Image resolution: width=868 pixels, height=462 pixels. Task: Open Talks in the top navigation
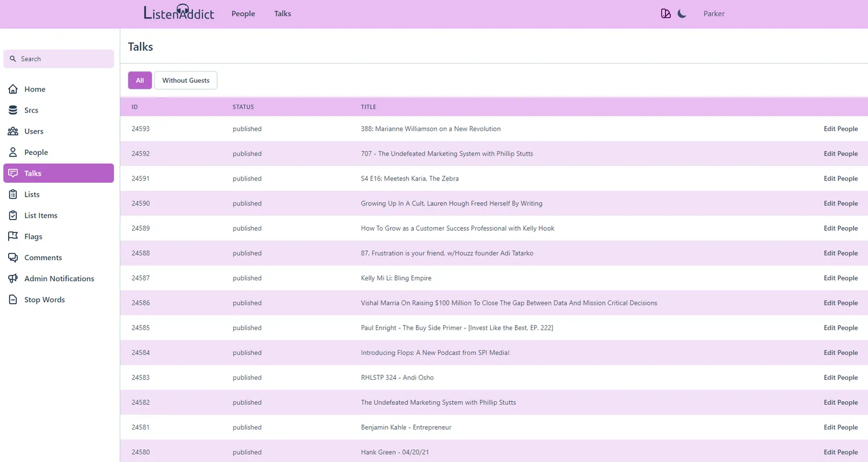pos(282,14)
